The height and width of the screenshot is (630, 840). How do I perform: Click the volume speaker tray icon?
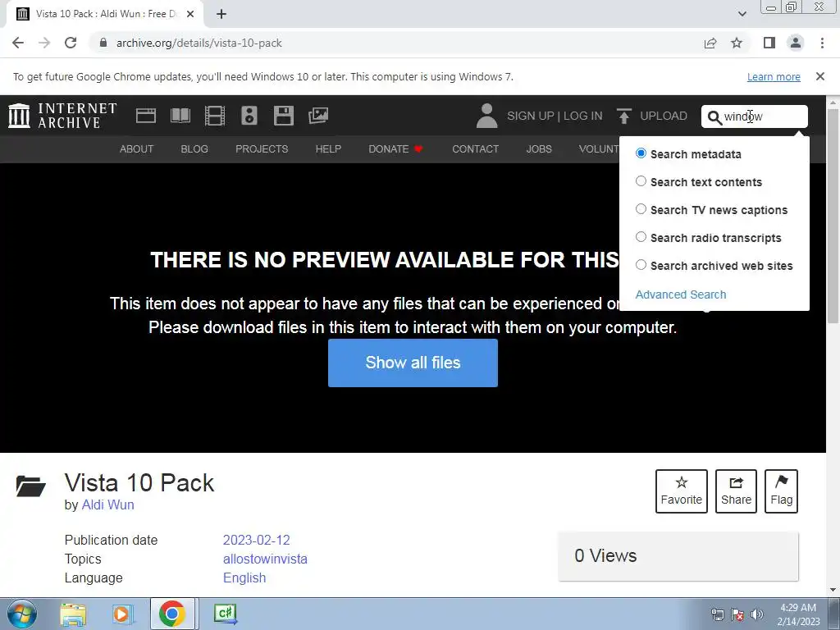[756, 614]
